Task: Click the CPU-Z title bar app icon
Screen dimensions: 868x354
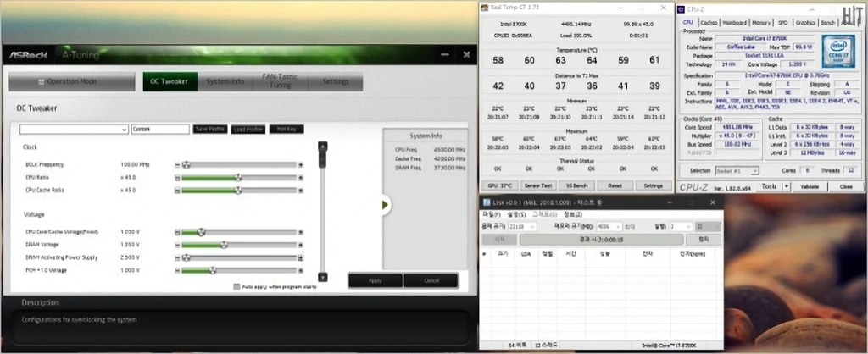Action: (681, 8)
